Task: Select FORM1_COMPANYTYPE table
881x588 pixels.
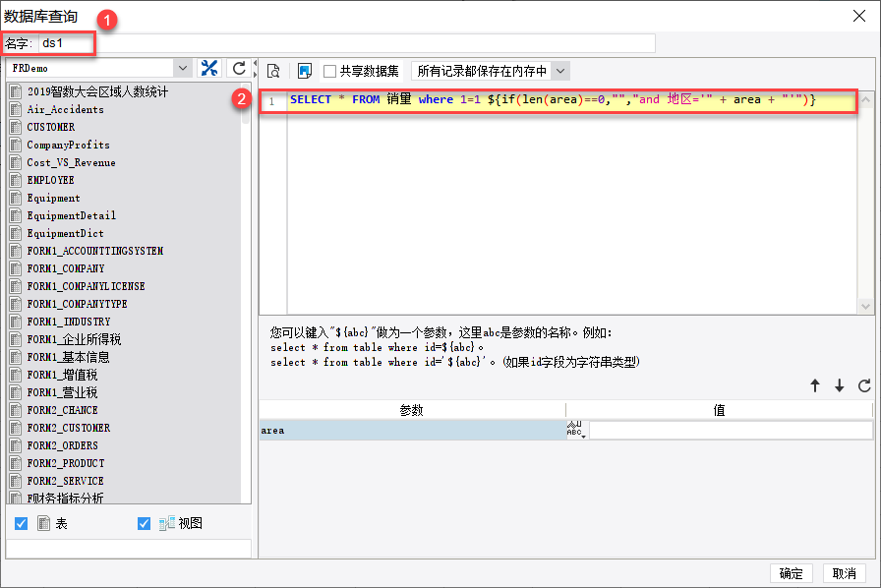Action: pos(77,304)
